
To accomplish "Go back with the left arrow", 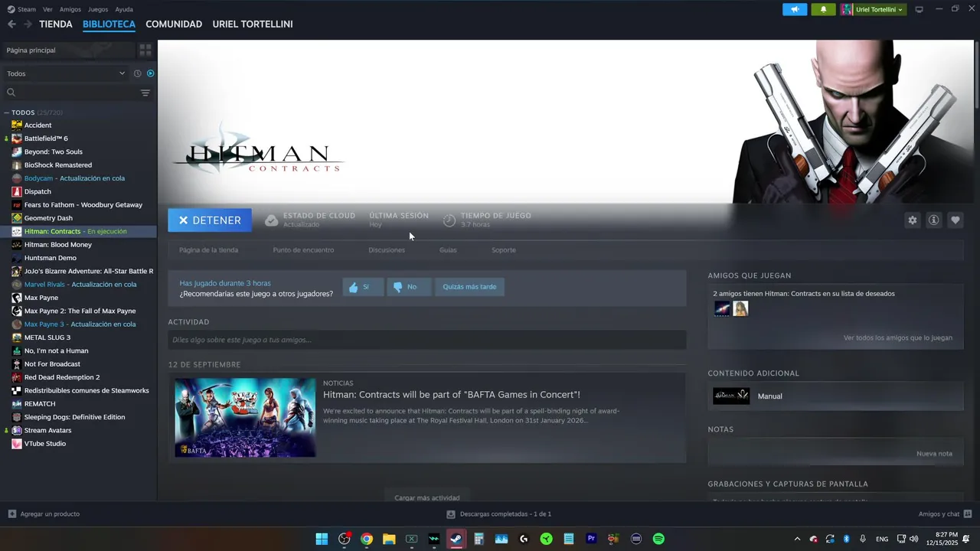I will pyautogui.click(x=11, y=24).
